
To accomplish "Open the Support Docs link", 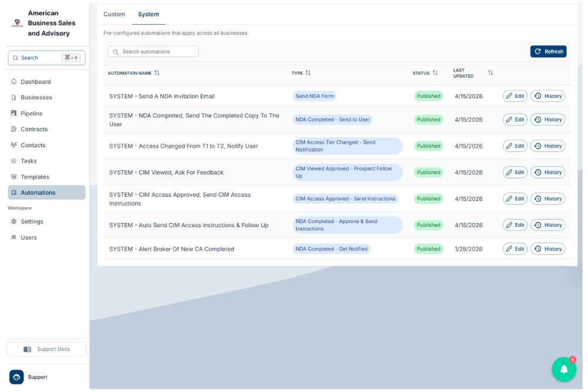I will coord(46,349).
